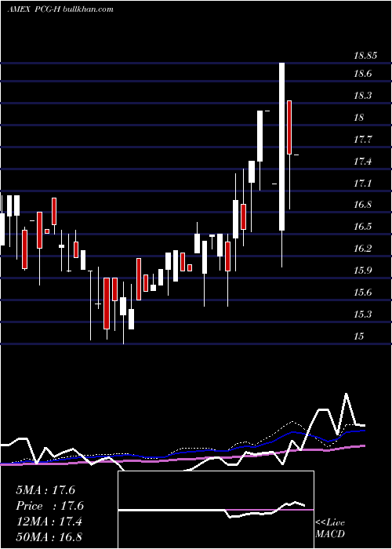Viewport: 392px width, 549px height.
Task: Select the 17.1 price axis label
Action: 362,183
